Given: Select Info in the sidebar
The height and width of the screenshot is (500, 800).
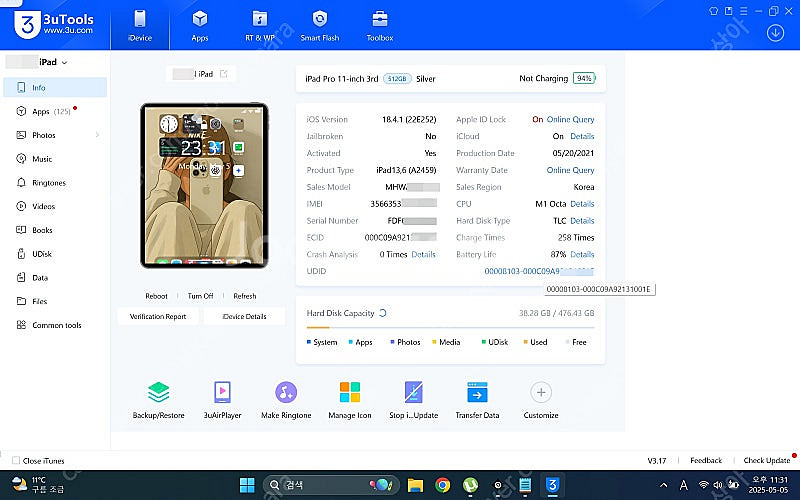Looking at the screenshot, I should (55, 88).
